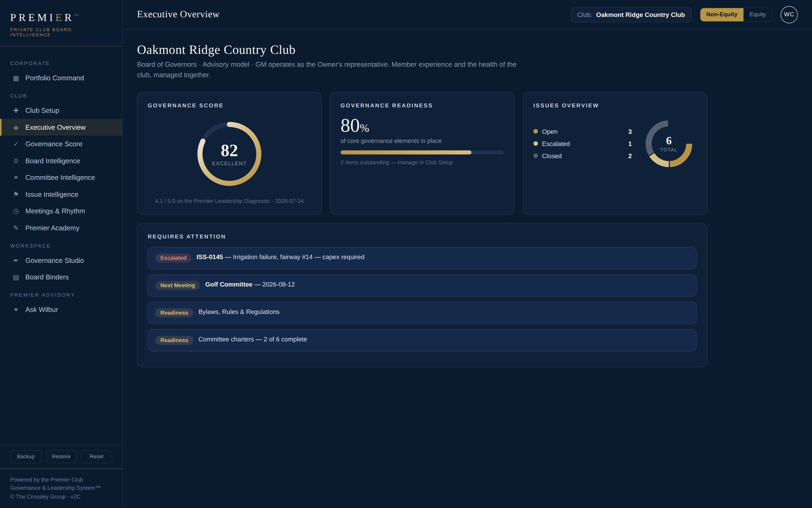Click the Backup button

(x=26, y=457)
